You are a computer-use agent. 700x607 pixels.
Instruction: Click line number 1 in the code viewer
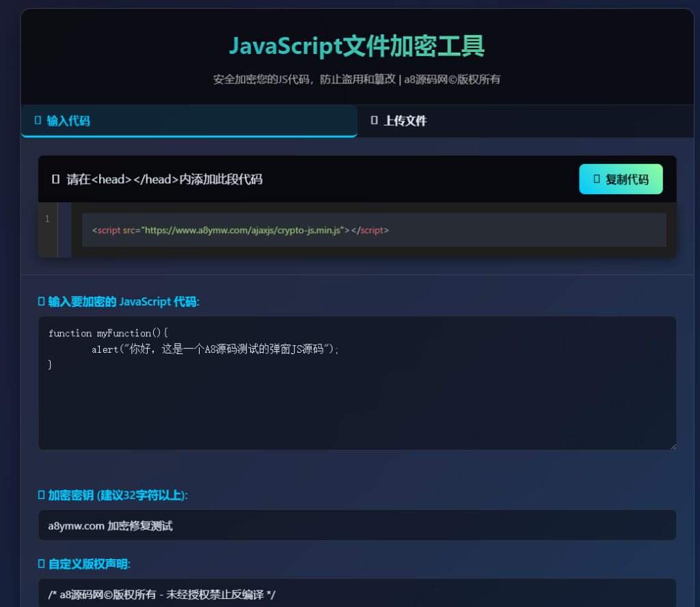[x=46, y=219]
